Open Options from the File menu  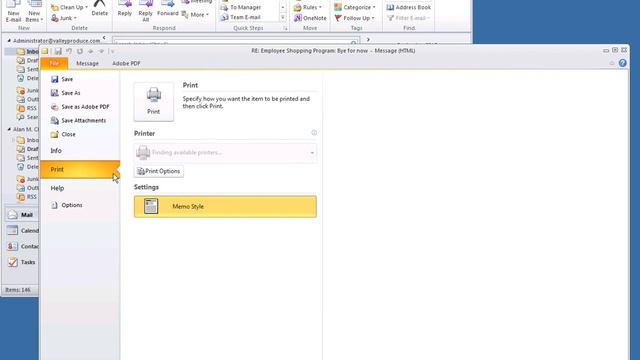[x=67, y=205]
